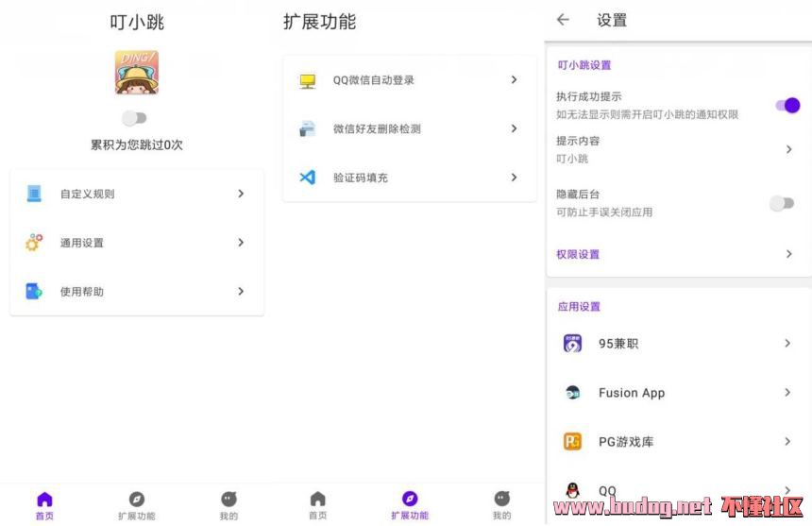Expand 提示内容 chevron arrow
The image size is (812, 526).
pyautogui.click(x=788, y=149)
